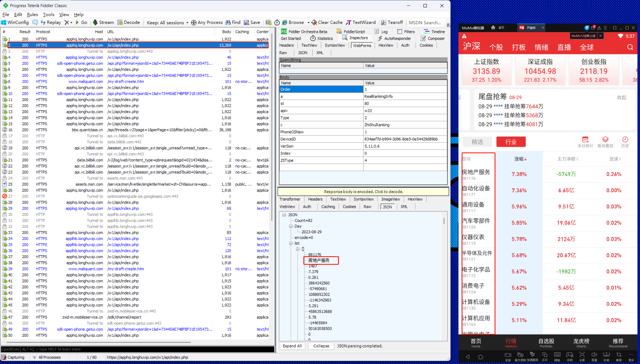Click the comment balloon icon in Fiddler toolbar
This screenshot has height=364, width=640.
[35, 22]
